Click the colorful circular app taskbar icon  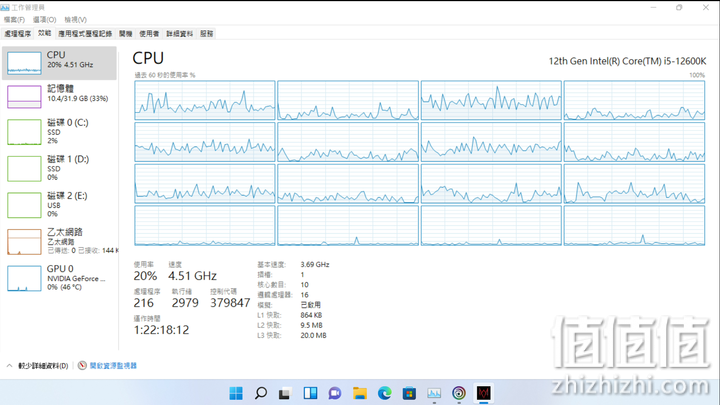point(459,393)
